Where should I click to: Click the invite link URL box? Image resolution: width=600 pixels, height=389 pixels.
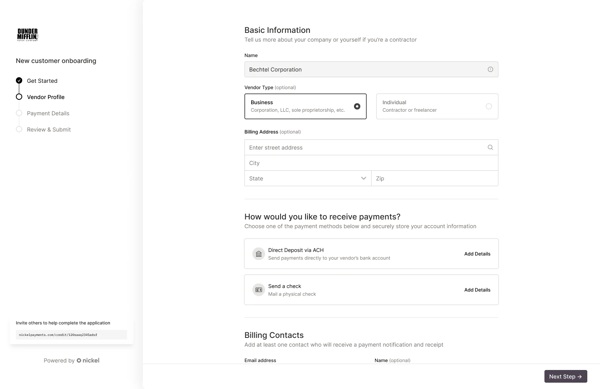tap(71, 335)
